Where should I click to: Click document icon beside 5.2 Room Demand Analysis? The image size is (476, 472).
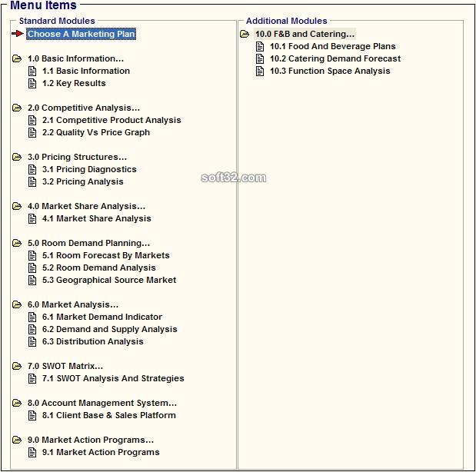(x=32, y=268)
